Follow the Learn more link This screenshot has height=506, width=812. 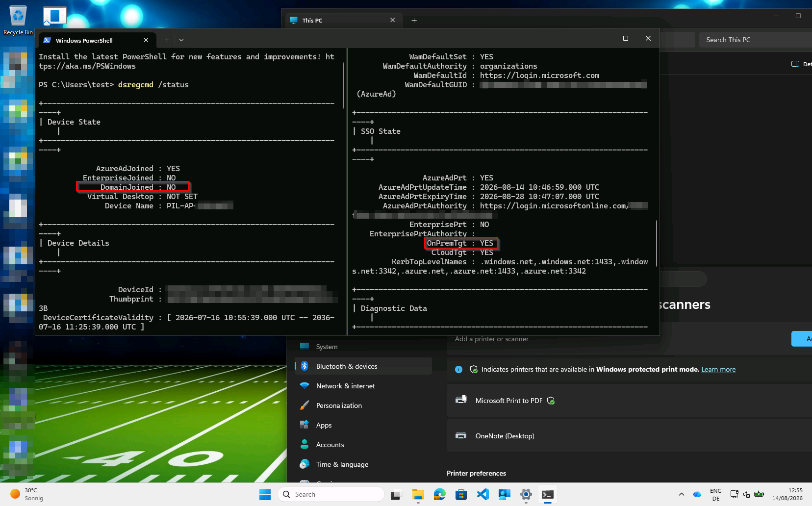pos(718,369)
